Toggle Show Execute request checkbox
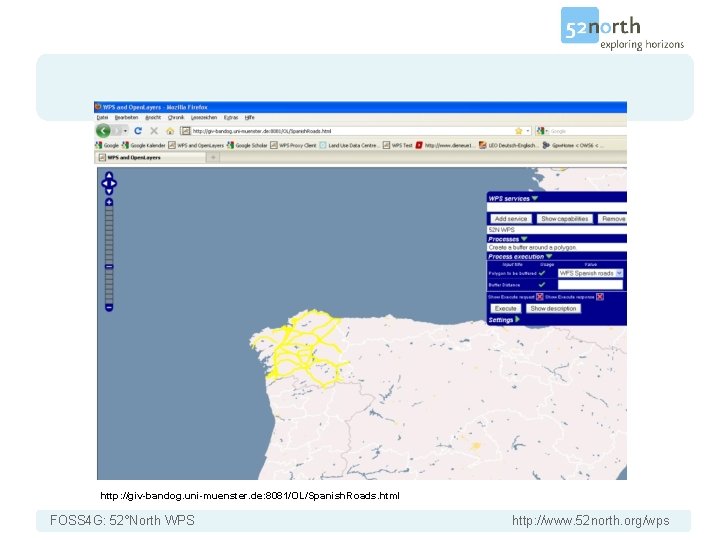 pos(540,297)
